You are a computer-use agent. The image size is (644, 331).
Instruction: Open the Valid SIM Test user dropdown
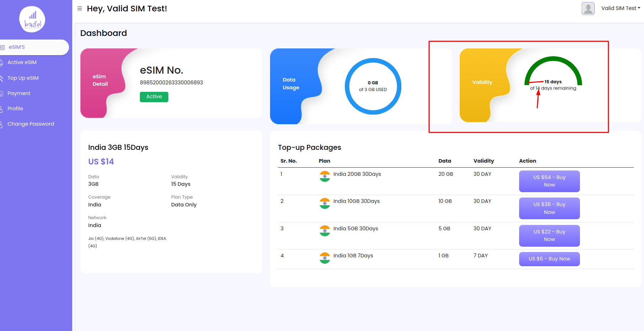tap(621, 8)
